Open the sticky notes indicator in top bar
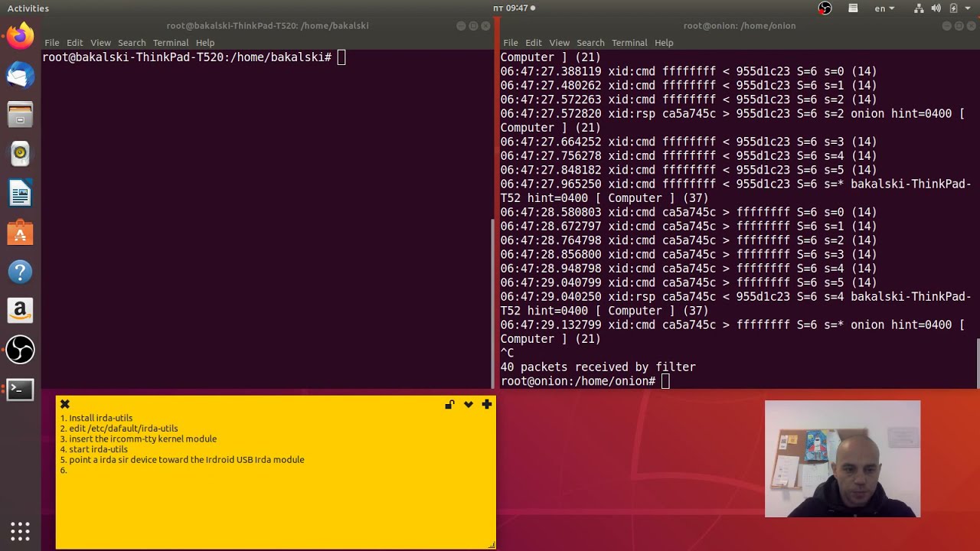 point(853,8)
